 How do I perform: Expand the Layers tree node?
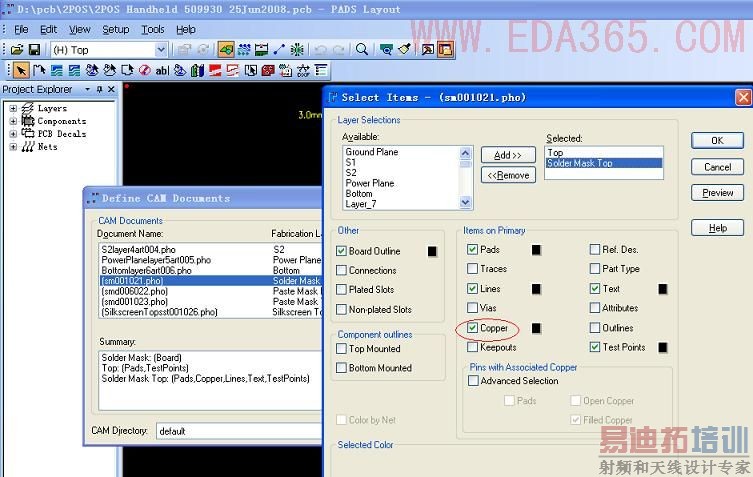click(13, 109)
